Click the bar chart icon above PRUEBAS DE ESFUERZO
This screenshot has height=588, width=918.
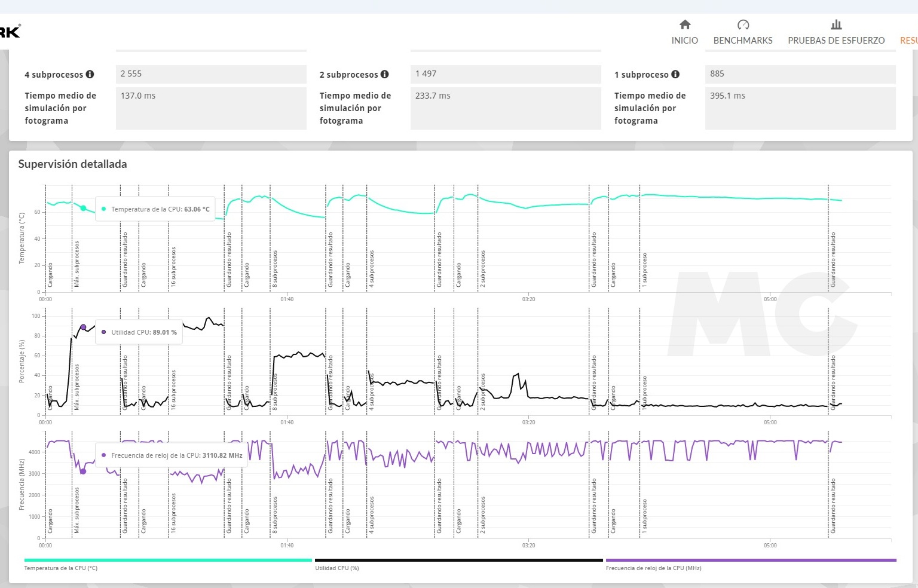tap(836, 24)
